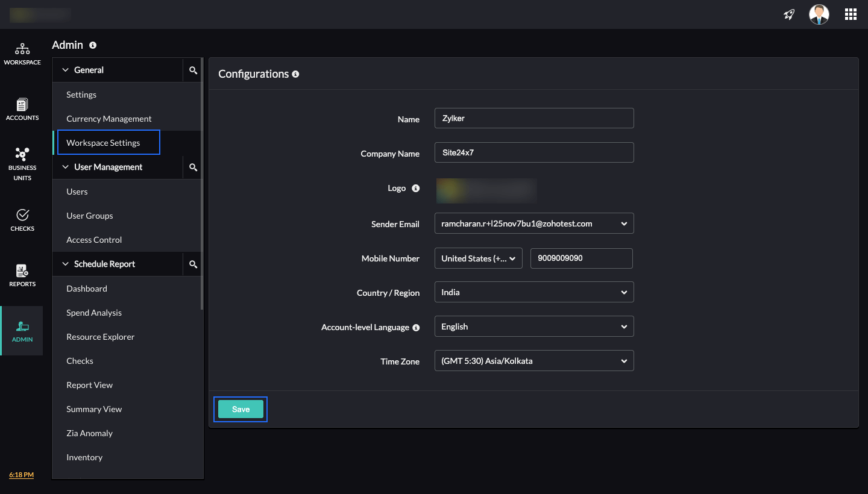Viewport: 868px width, 494px height.
Task: Open the apps grid launcher
Action: (851, 14)
